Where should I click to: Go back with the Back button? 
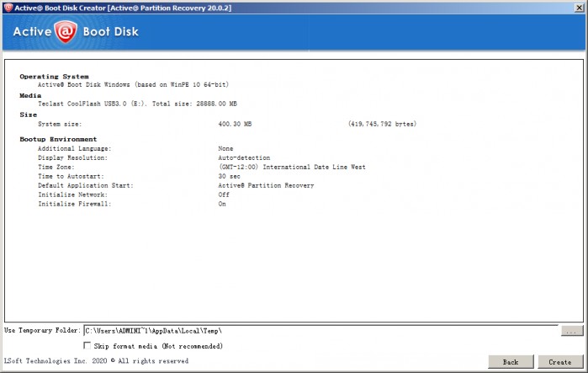click(x=511, y=362)
